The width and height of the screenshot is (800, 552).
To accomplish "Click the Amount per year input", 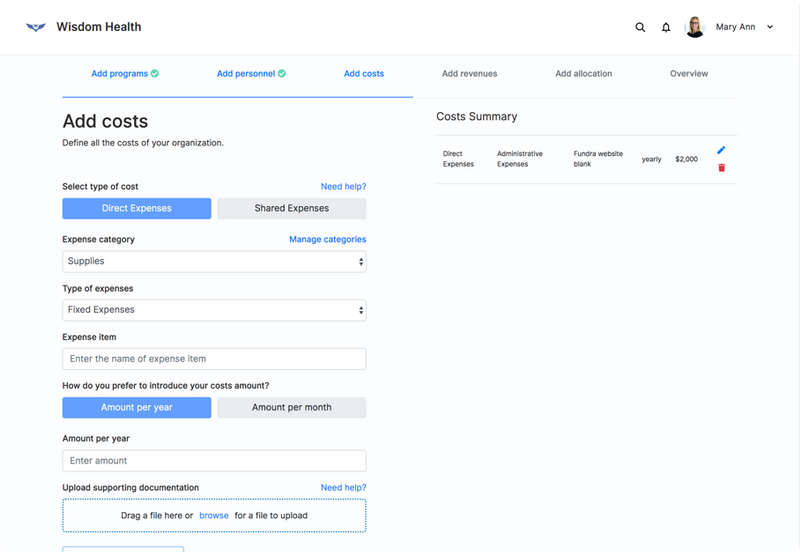I will tap(214, 461).
